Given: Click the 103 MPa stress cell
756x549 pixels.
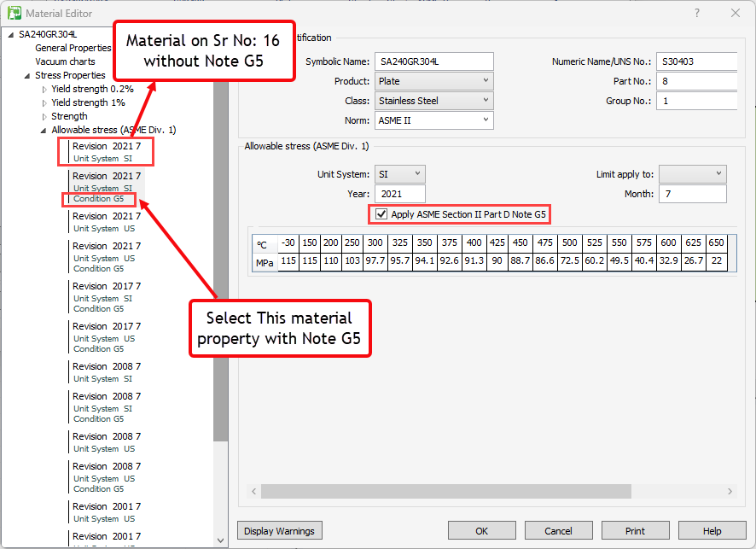Looking at the screenshot, I should [x=352, y=260].
